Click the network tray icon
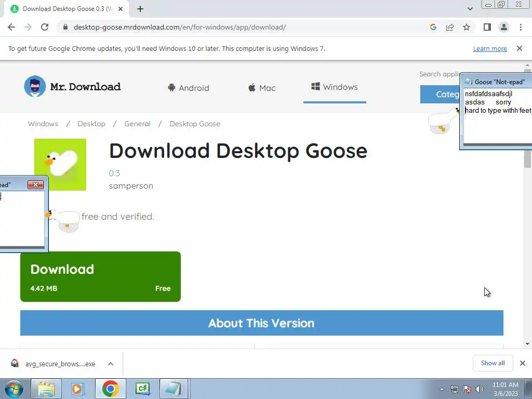The image size is (532, 399). [x=454, y=389]
